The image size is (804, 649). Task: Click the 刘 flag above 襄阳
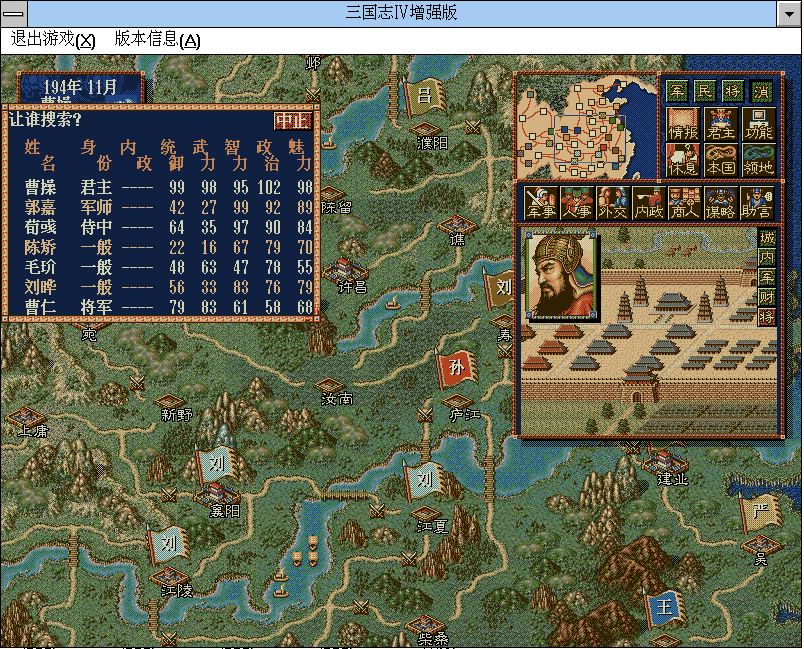tap(215, 464)
